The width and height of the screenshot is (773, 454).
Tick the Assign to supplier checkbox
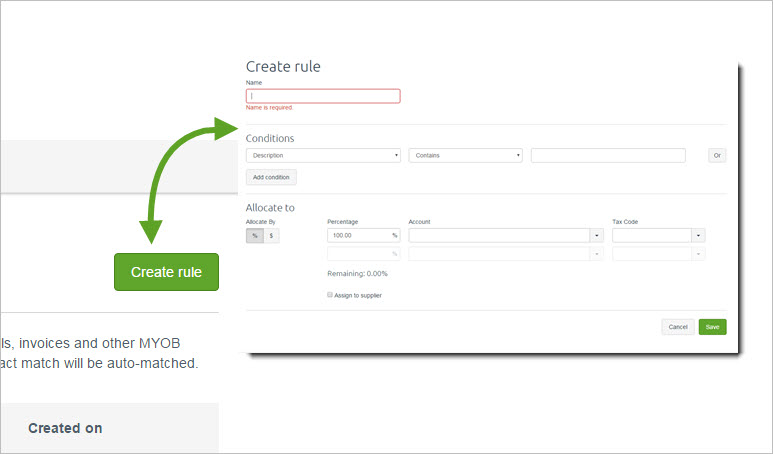pyautogui.click(x=330, y=295)
